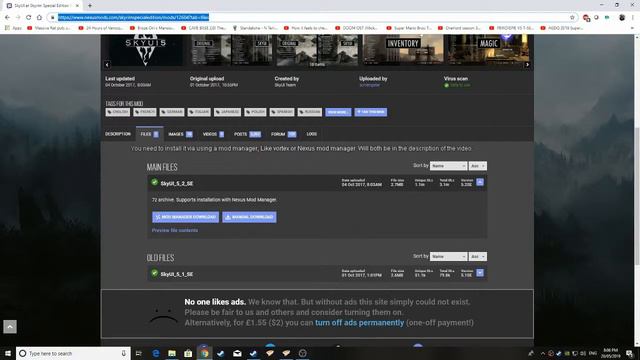640x360 pixels.
Task: Switch to Chrome on the taskbar
Action: (x=204, y=353)
